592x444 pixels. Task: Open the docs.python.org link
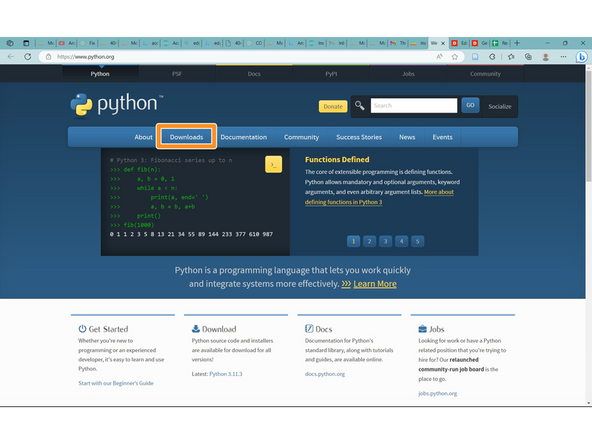coord(325,374)
